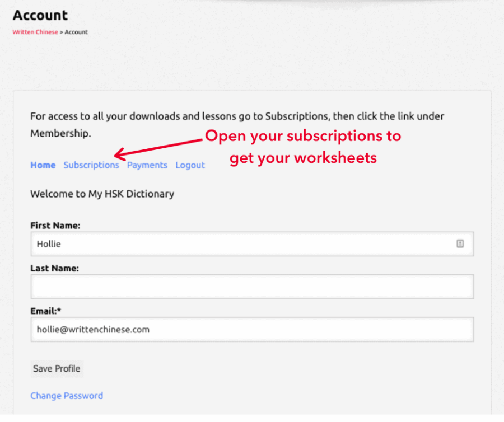Click the contact card icon in First Name field
This screenshot has width=504, height=422.
(x=460, y=243)
